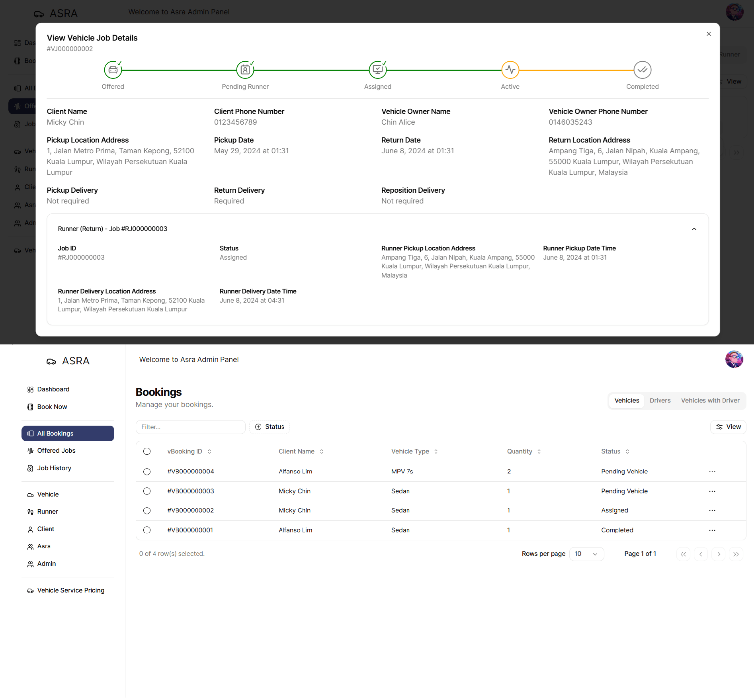Click the Completed stage checkmark icon
Image resolution: width=754 pixels, height=700 pixels.
(642, 70)
